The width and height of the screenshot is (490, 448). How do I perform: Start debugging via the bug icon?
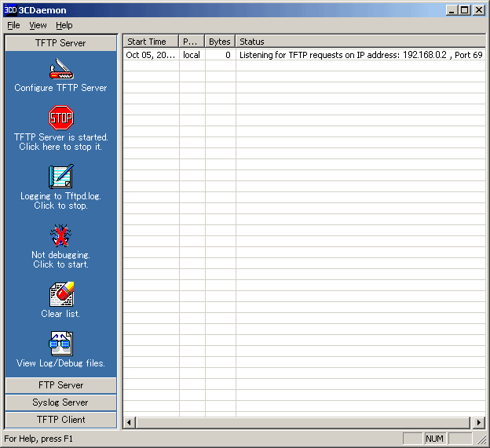coord(61,235)
